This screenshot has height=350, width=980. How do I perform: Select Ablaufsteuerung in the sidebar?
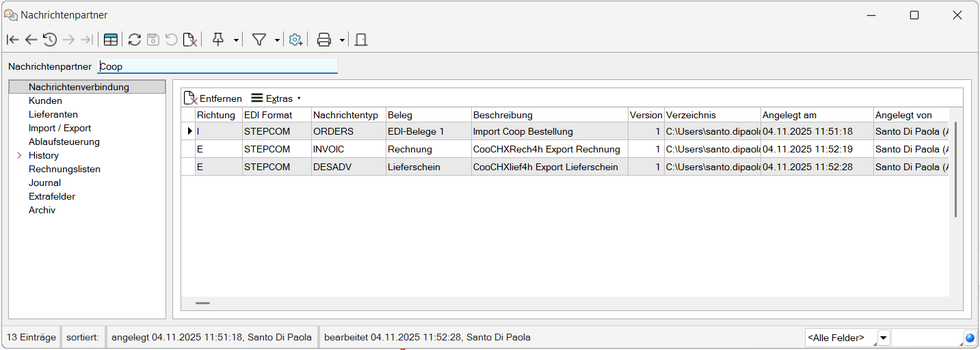coord(64,142)
